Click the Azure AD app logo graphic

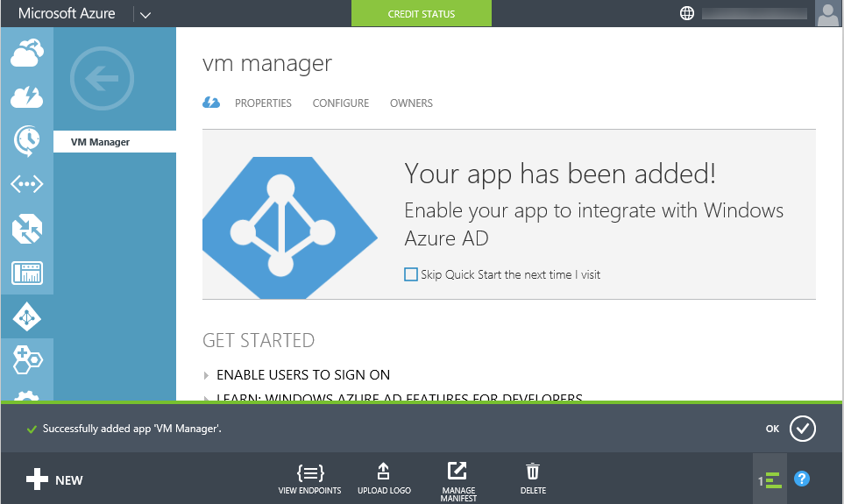(x=289, y=228)
